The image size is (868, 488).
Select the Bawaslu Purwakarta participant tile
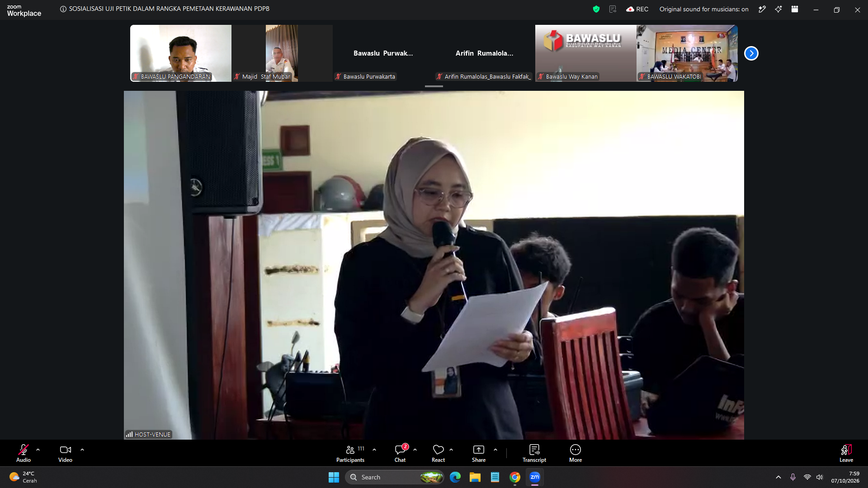[383, 53]
